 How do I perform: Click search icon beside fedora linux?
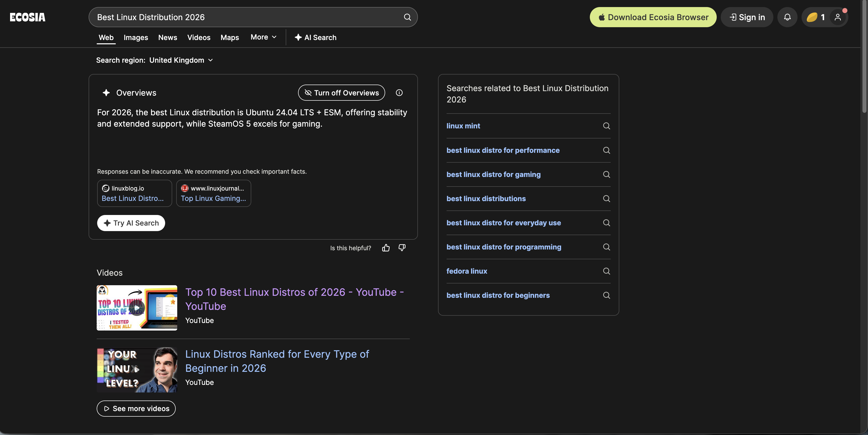tap(606, 271)
